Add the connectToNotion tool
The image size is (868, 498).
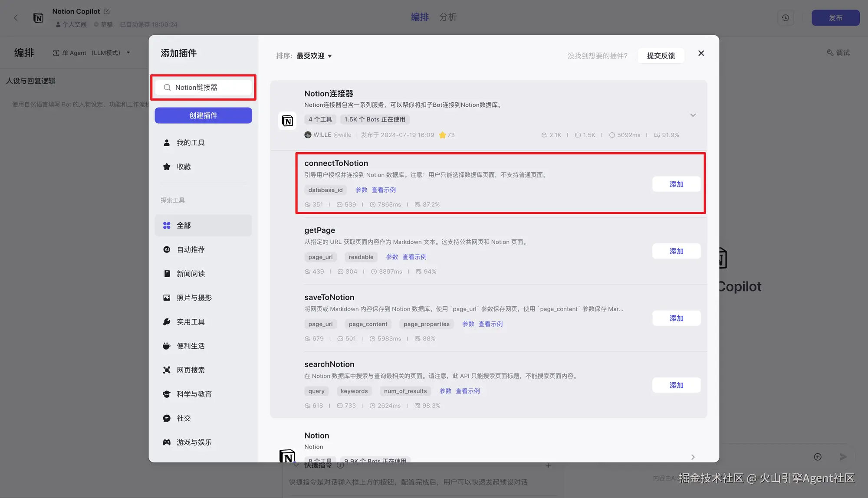[x=676, y=184]
